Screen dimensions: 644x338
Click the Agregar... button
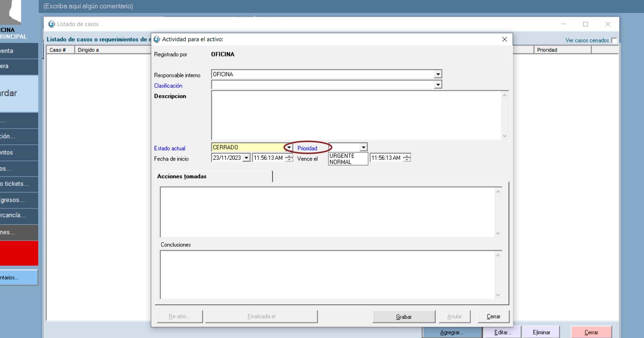click(x=451, y=332)
